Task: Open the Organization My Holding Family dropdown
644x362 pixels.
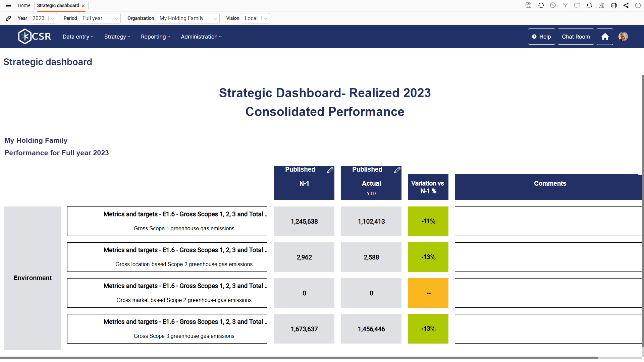Action: tap(215, 18)
